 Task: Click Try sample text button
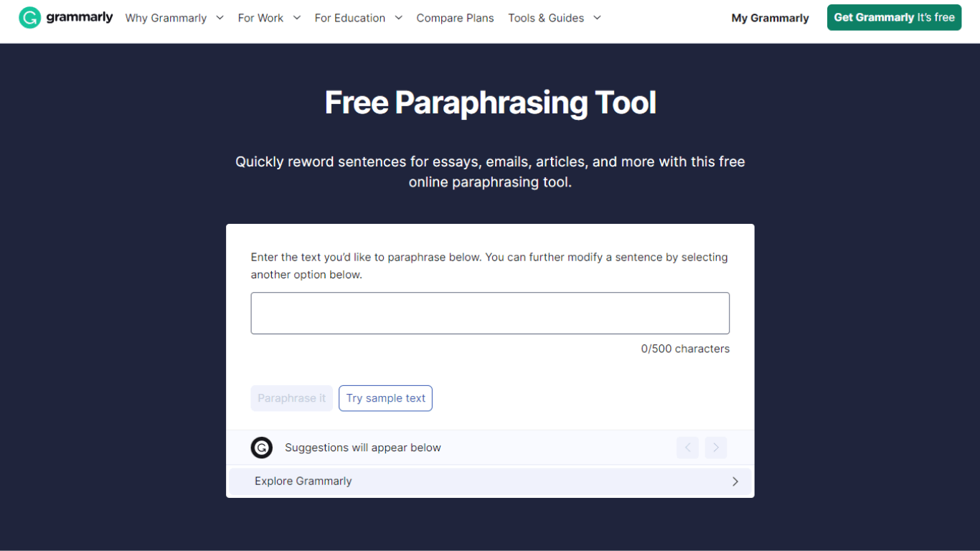[x=386, y=398]
